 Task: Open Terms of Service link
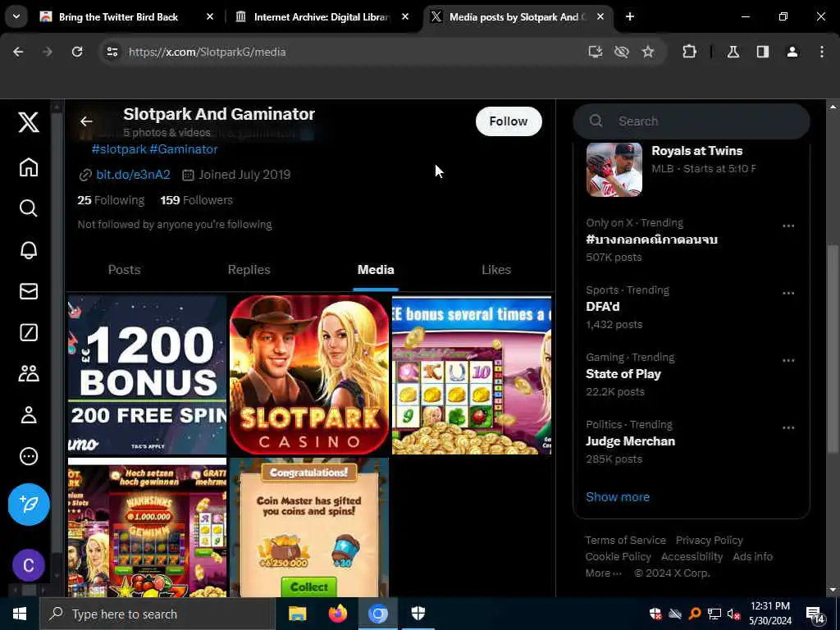(625, 540)
